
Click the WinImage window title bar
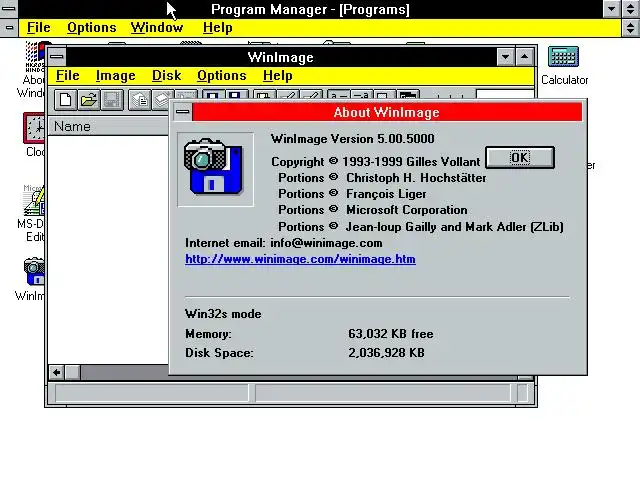(x=281, y=57)
